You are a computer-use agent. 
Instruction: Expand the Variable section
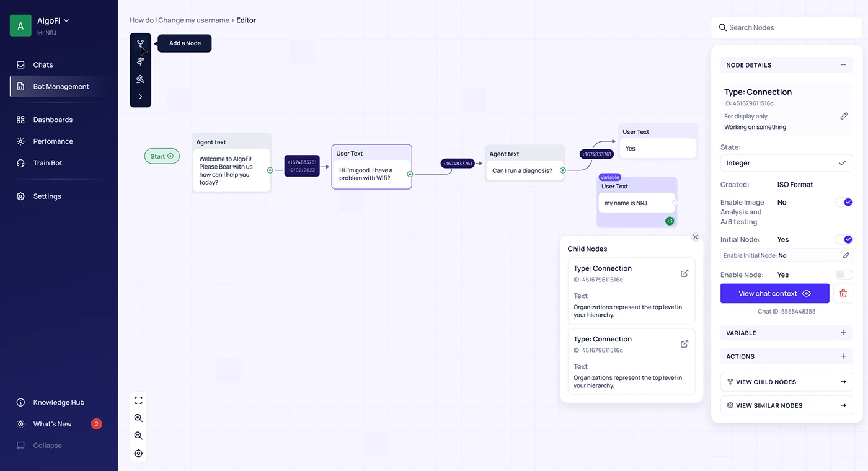[x=843, y=333]
